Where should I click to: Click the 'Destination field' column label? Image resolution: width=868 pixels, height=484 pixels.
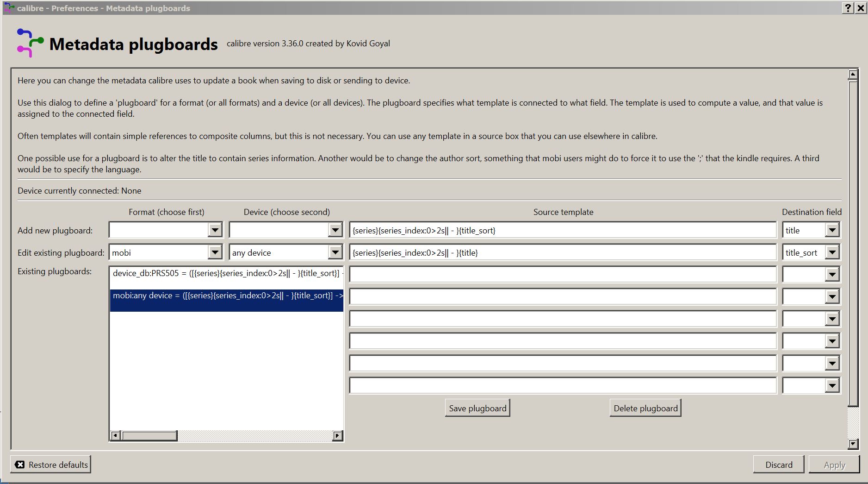pyautogui.click(x=812, y=212)
